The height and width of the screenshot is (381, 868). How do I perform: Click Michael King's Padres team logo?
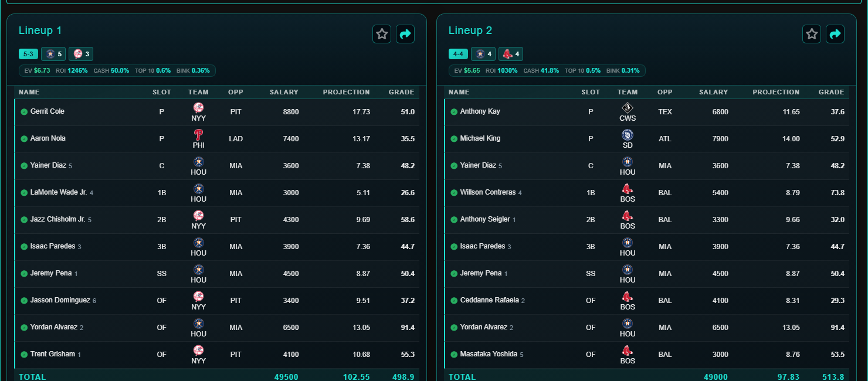click(x=628, y=135)
